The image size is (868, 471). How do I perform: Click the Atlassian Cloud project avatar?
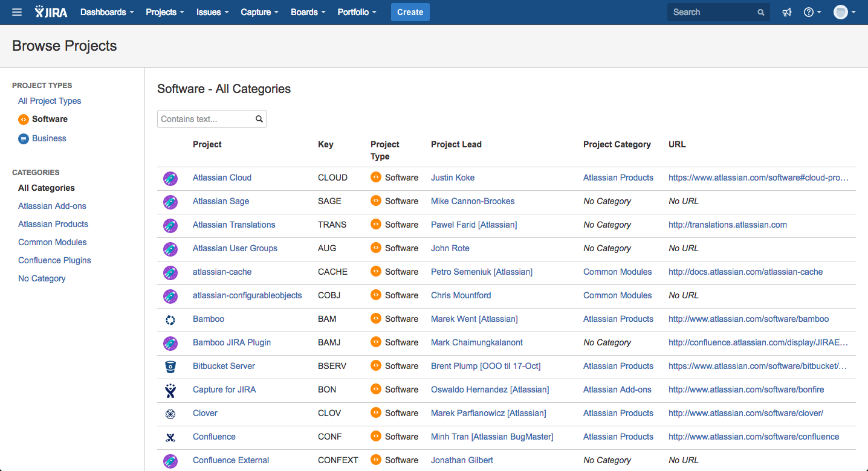point(170,178)
